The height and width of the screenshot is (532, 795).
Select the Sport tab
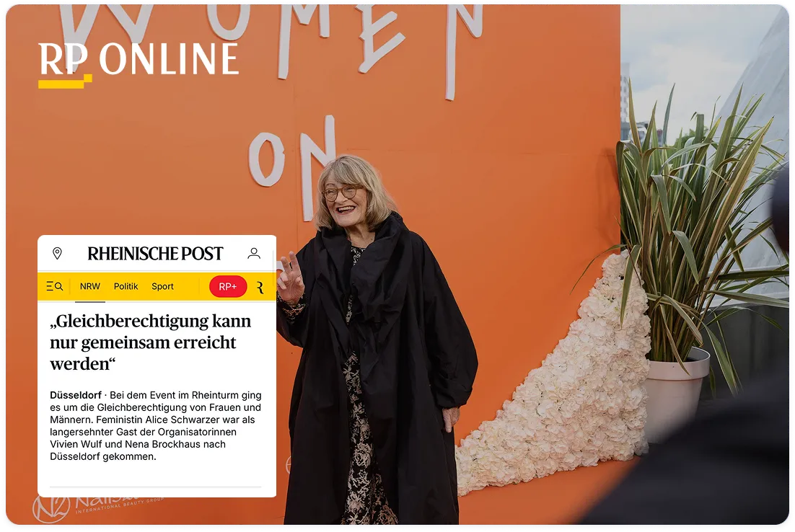click(x=163, y=287)
